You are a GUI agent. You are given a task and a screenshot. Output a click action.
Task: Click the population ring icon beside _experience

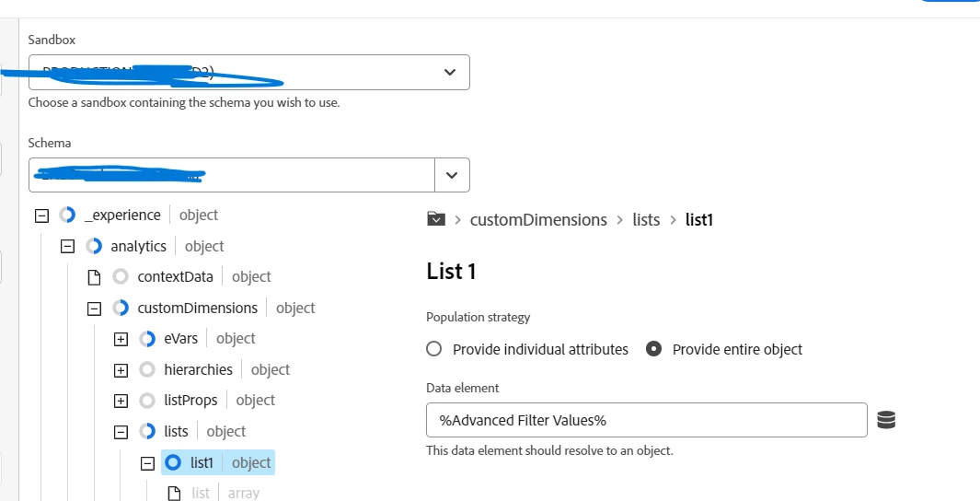tap(66, 215)
